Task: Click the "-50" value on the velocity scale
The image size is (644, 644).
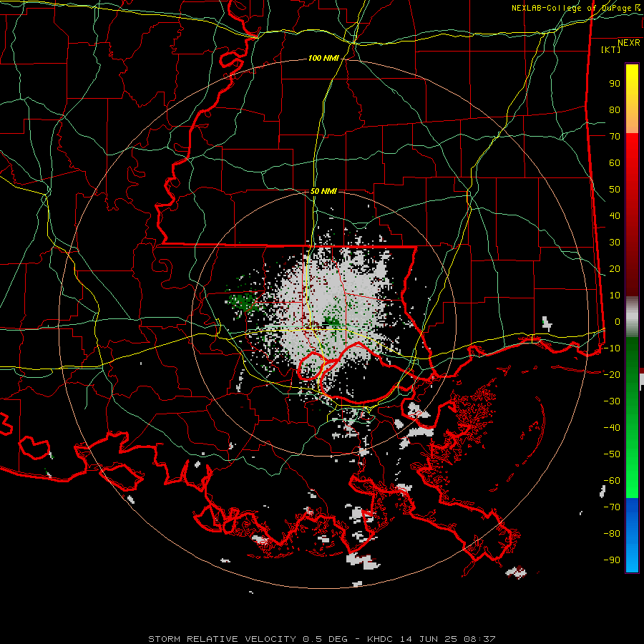Action: coord(612,454)
